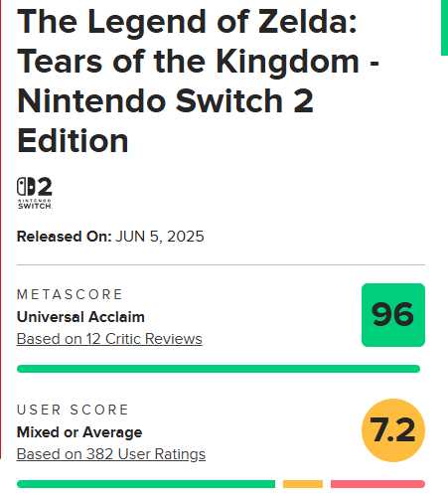
Task: Click the red vertical line on left edge
Action: click(x=1, y=230)
